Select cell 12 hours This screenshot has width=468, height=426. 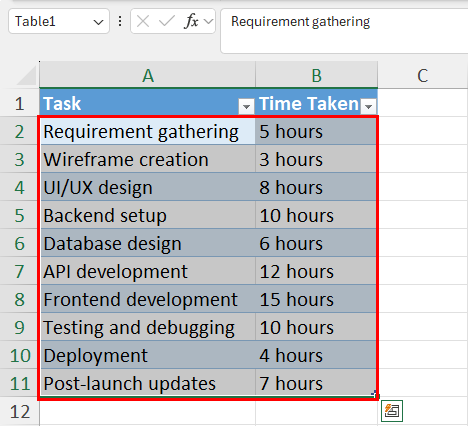316,271
